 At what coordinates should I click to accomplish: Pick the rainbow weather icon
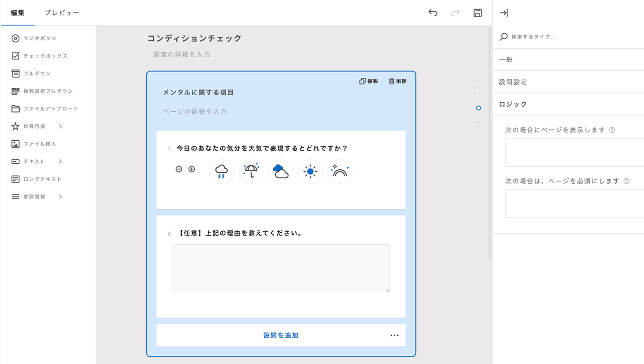click(x=340, y=171)
